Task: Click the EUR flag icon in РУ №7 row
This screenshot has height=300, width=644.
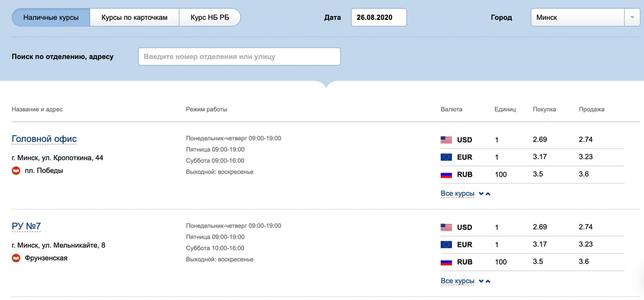Action: click(446, 244)
